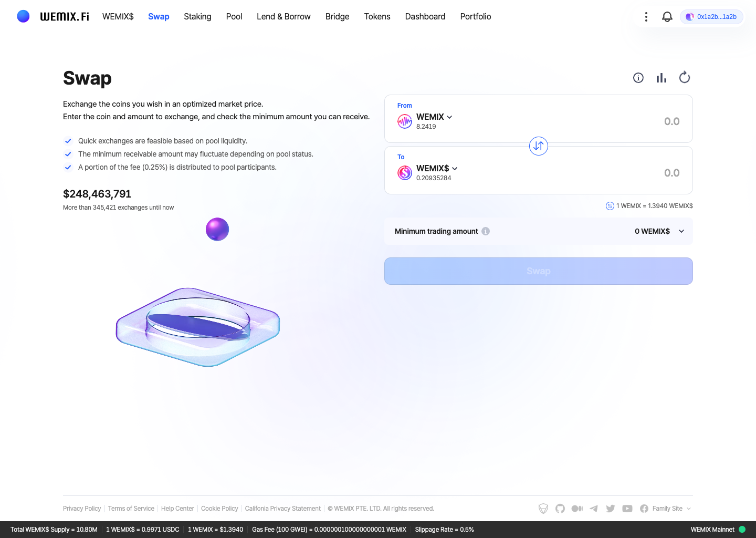The width and height of the screenshot is (756, 538).
Task: Open the Help Center link
Action: click(x=177, y=509)
